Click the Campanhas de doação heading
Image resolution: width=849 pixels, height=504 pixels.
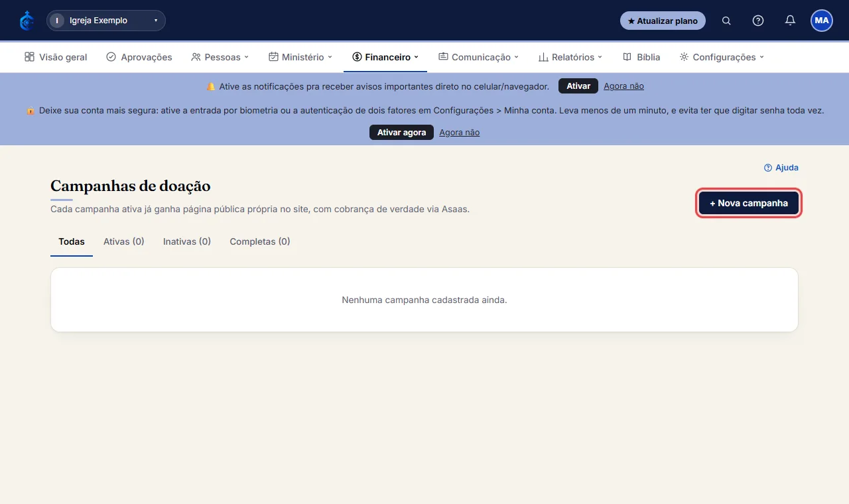(131, 186)
